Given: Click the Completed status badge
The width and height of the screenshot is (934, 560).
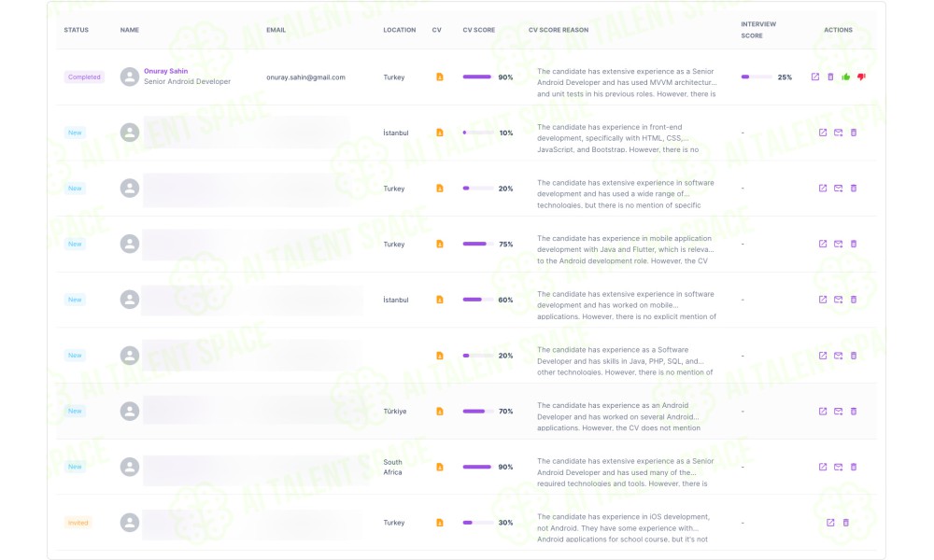Looking at the screenshot, I should tap(84, 77).
